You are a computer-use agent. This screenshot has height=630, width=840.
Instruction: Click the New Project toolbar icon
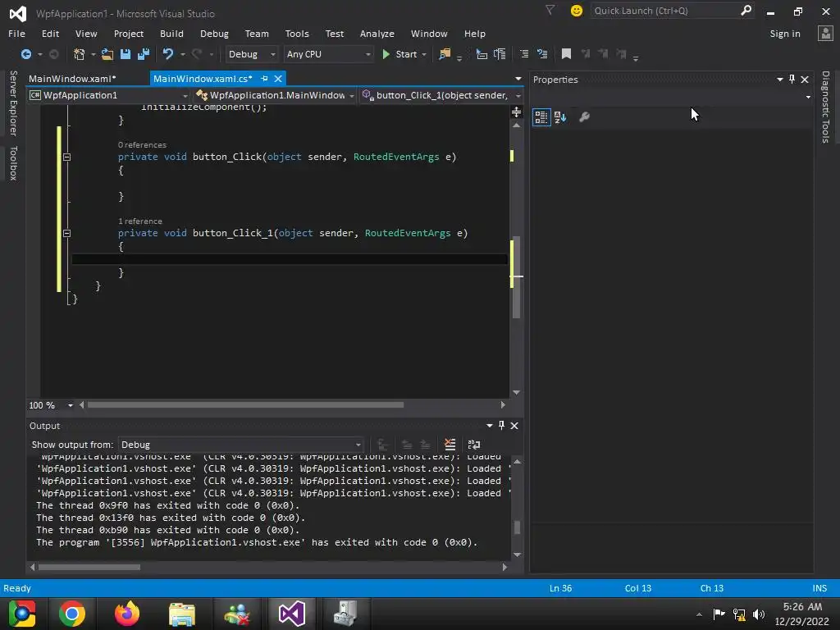[x=79, y=54]
